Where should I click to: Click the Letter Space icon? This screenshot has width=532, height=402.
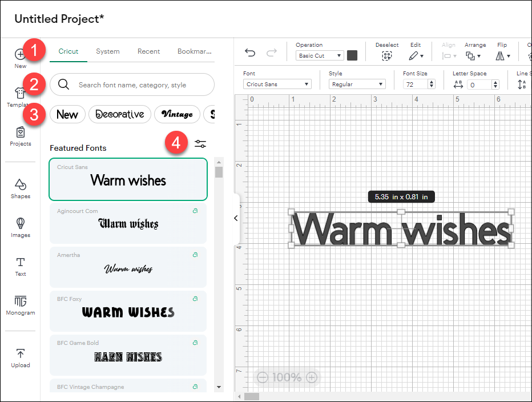click(458, 84)
